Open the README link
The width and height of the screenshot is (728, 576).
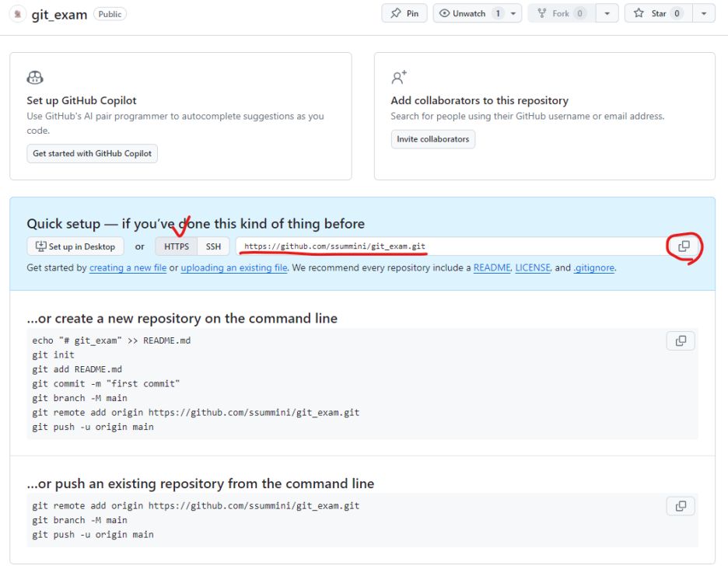click(492, 268)
